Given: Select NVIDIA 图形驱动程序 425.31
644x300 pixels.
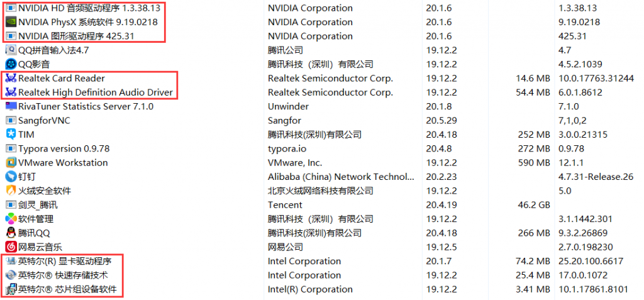Looking at the screenshot, I should [x=76, y=36].
